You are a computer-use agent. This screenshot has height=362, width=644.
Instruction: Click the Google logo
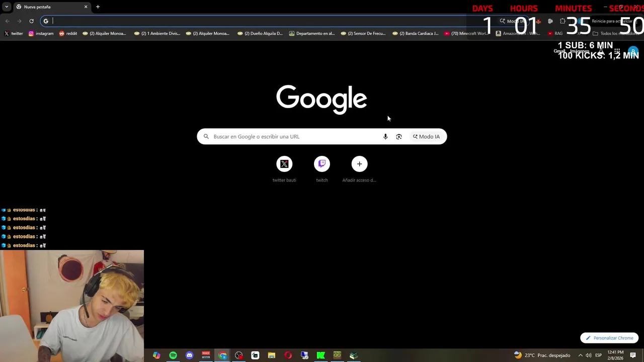tap(321, 99)
